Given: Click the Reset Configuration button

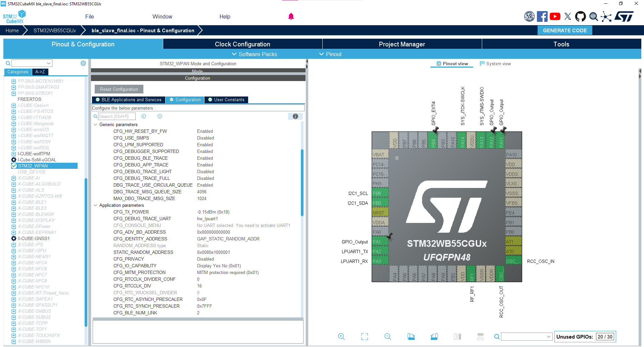Looking at the screenshot, I should tap(118, 89).
